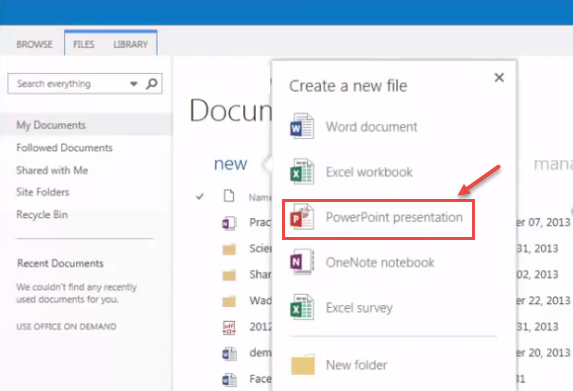Switch to the FILES tab
The image size is (573, 391).
(x=84, y=45)
